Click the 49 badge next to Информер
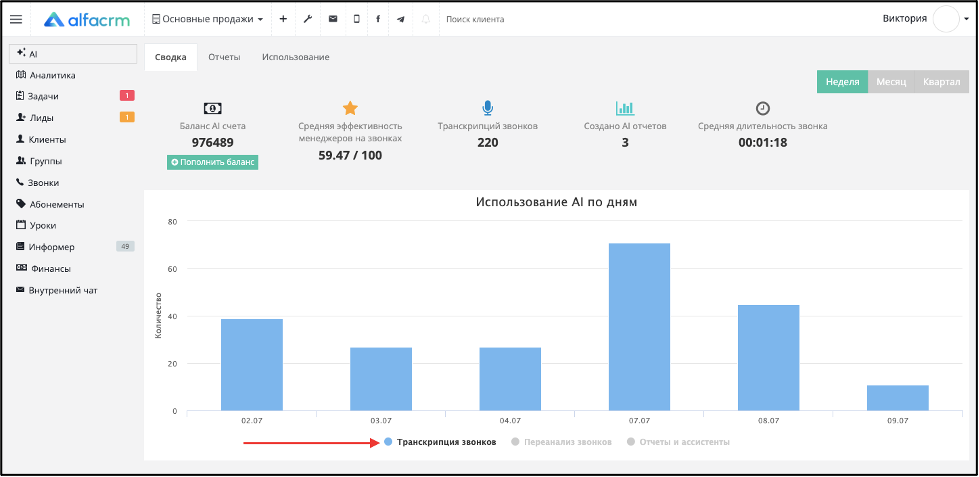This screenshot has width=979, height=477. (x=125, y=247)
